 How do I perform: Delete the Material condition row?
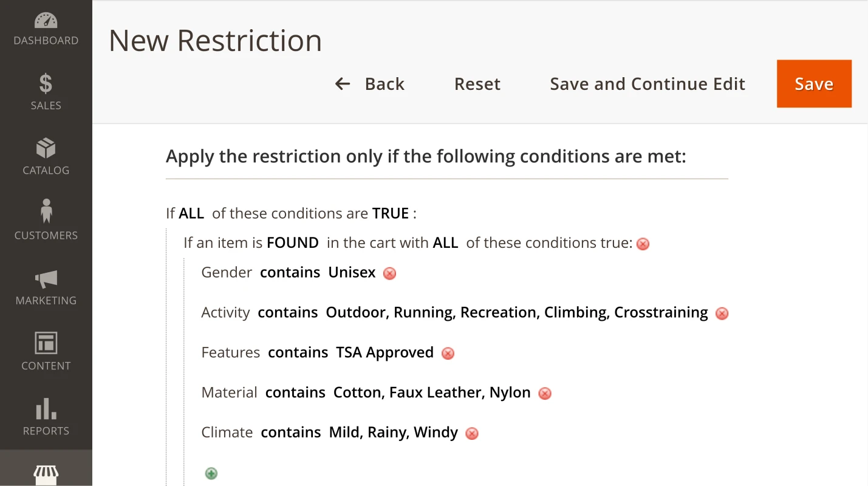pos(545,394)
